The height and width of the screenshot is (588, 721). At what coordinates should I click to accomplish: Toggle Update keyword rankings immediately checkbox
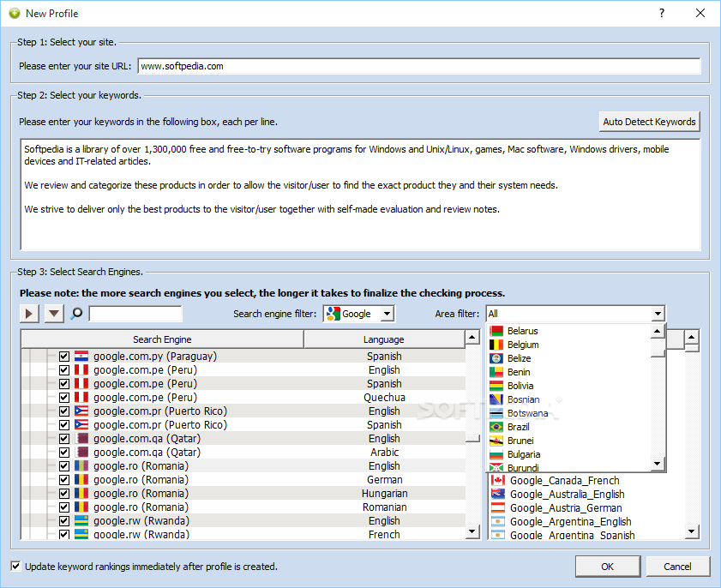point(16,567)
